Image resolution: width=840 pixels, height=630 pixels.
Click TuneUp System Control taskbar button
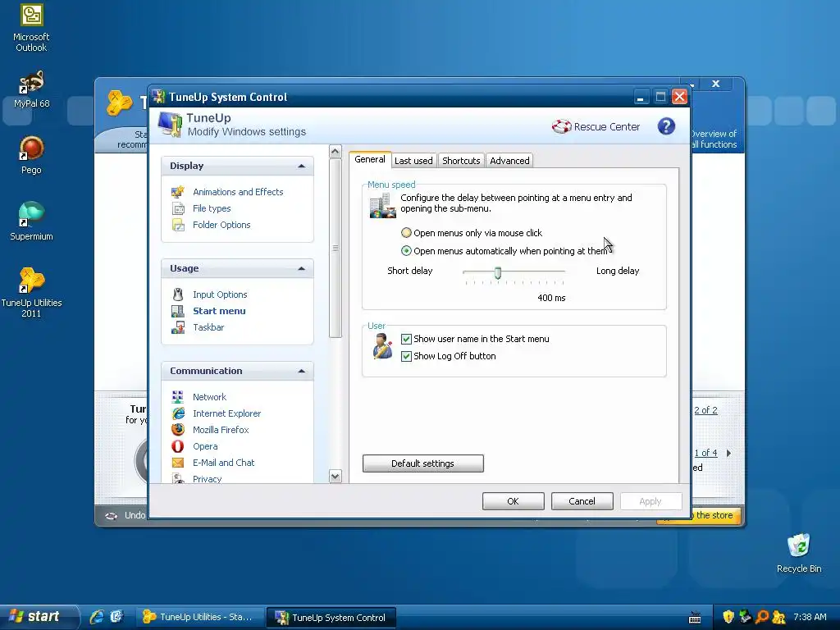331,617
